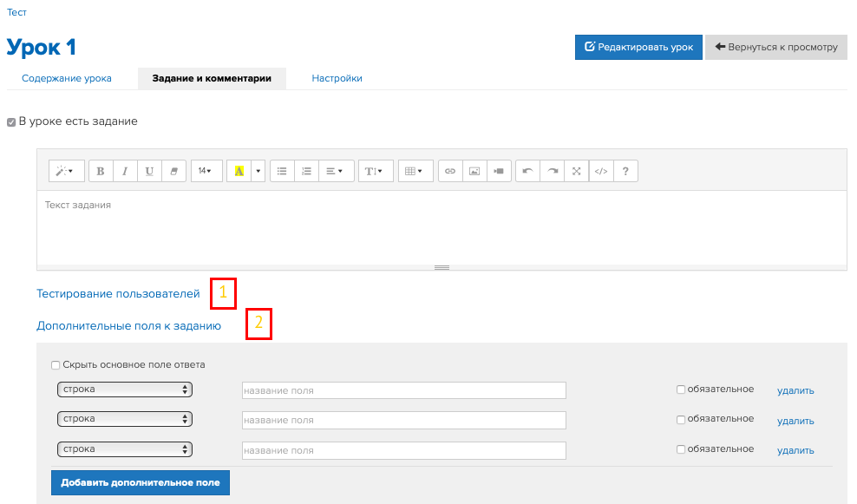Select 'Задание и комментарии' tab
The image size is (857, 504).
(x=212, y=78)
